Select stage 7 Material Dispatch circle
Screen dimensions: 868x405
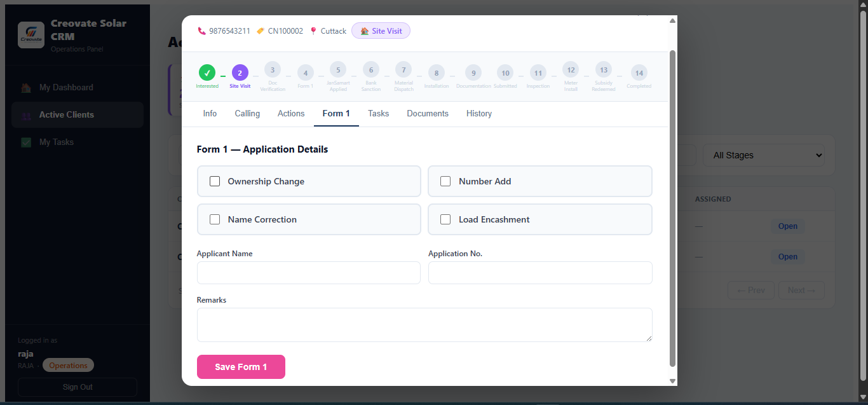click(403, 69)
